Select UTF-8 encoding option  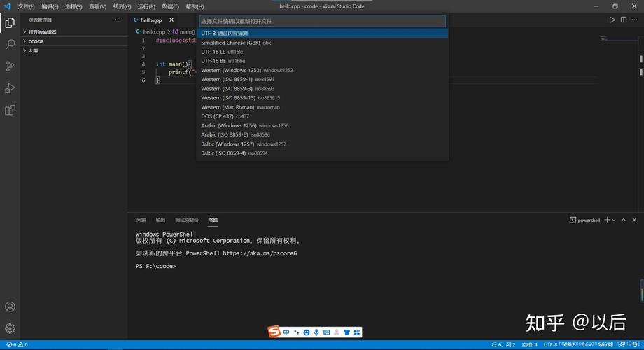(x=322, y=34)
